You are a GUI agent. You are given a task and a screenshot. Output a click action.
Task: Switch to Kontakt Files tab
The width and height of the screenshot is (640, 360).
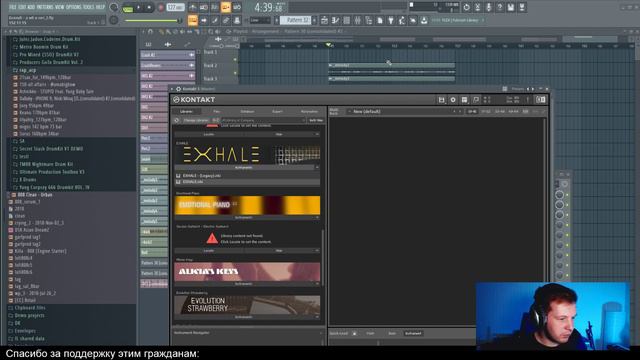(x=217, y=111)
